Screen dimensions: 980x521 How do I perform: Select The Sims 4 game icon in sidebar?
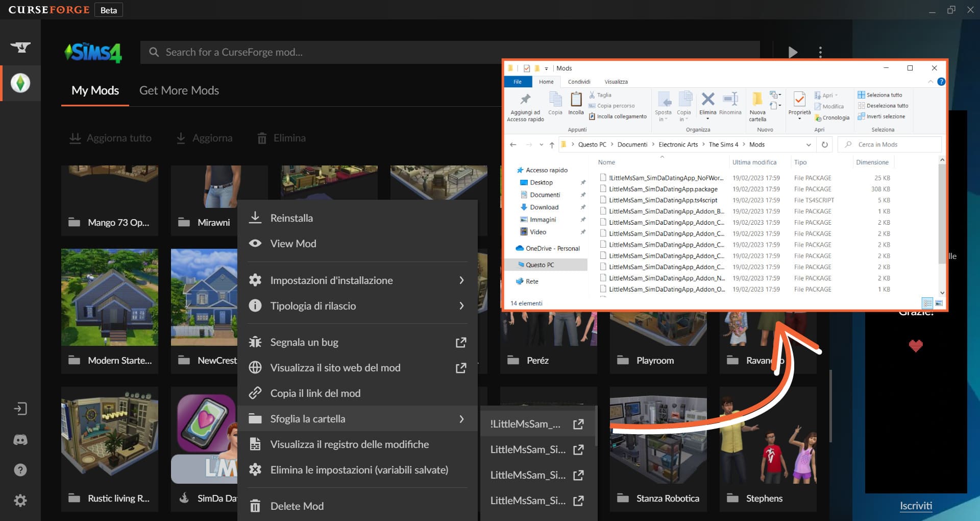(20, 83)
